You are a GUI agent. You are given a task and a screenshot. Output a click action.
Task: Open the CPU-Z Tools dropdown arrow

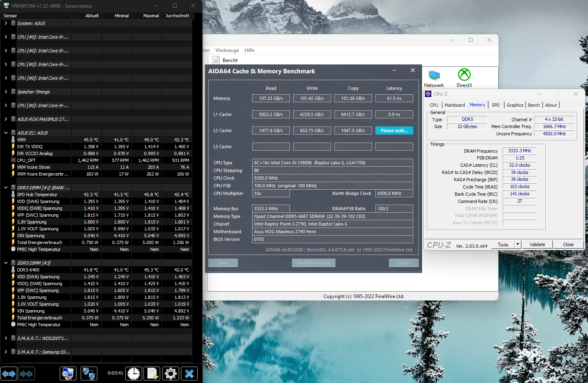pyautogui.click(x=518, y=244)
